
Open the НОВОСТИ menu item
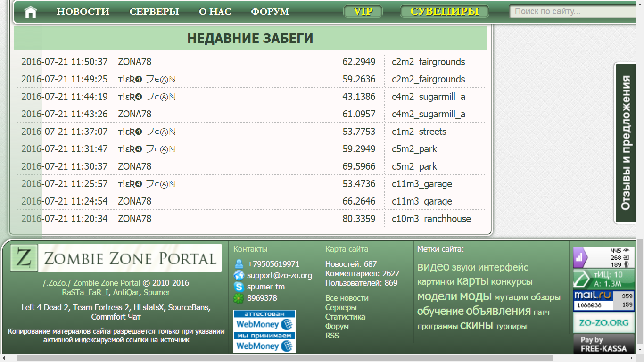tap(83, 12)
